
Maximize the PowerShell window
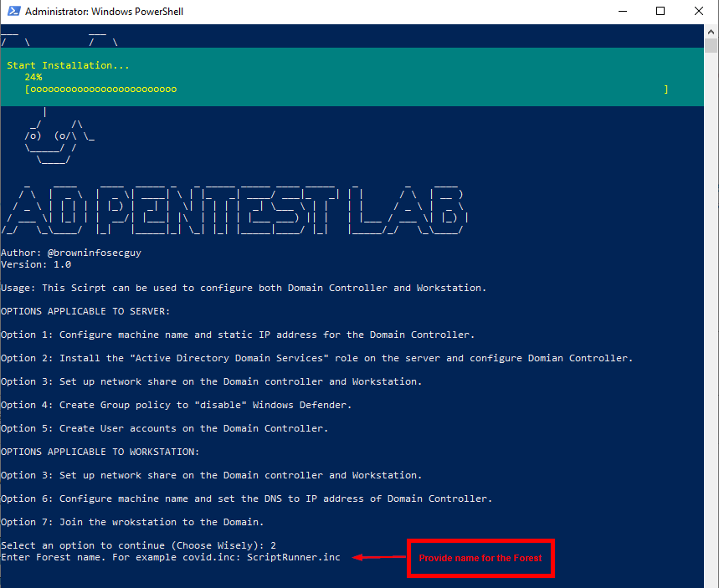click(x=660, y=11)
